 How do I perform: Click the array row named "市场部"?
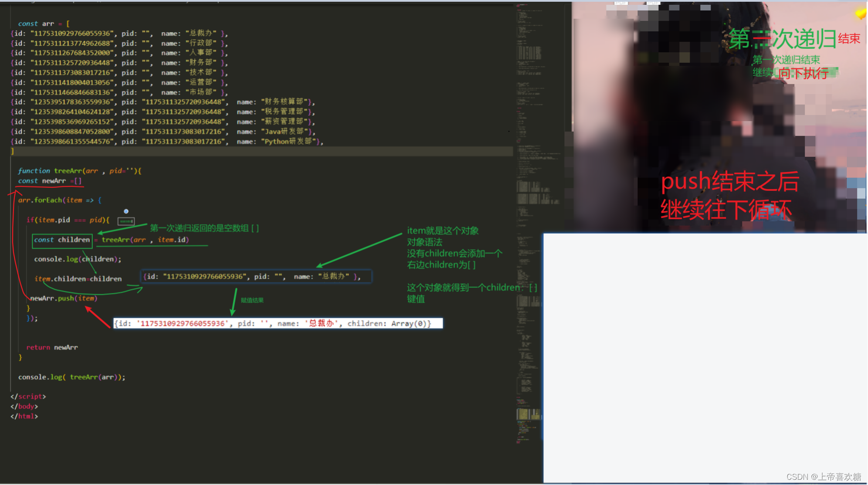[119, 92]
